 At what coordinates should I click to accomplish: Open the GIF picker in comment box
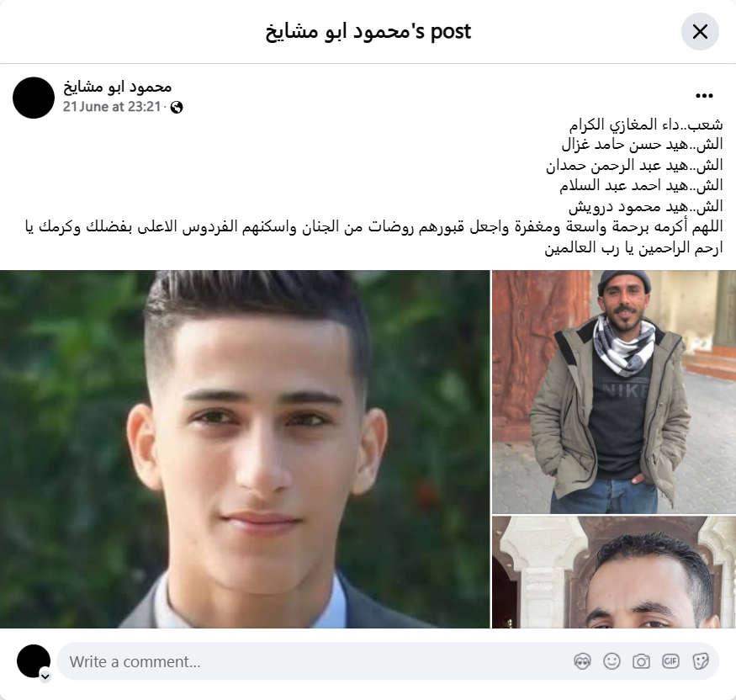click(670, 661)
